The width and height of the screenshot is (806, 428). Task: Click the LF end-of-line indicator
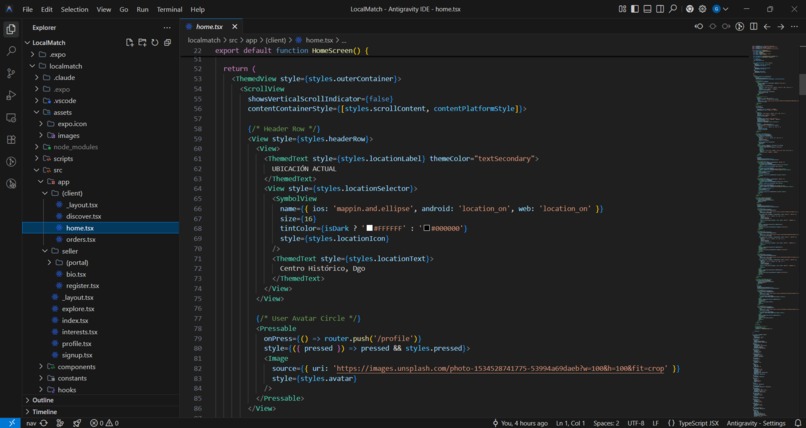click(x=655, y=423)
